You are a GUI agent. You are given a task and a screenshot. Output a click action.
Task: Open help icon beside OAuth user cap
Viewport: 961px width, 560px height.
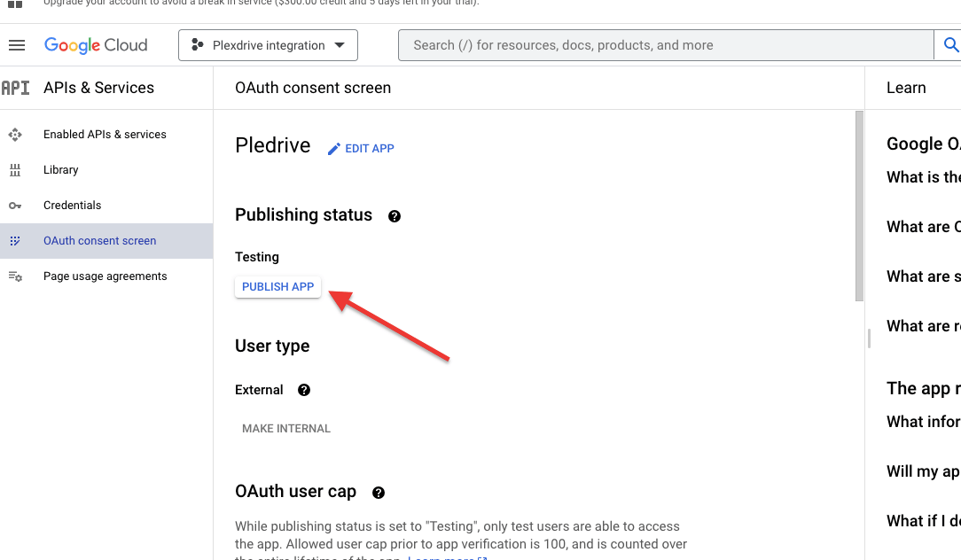click(x=379, y=493)
